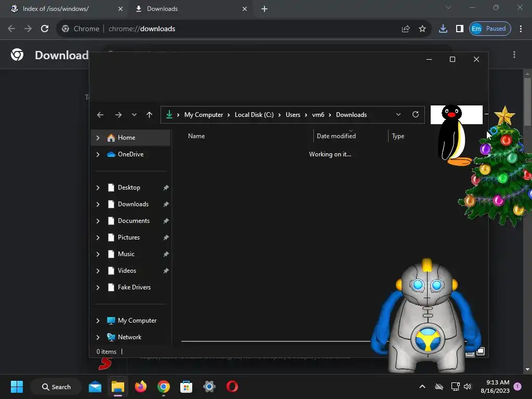Open Settings from the taskbar
The height and width of the screenshot is (399, 532).
coord(209,387)
